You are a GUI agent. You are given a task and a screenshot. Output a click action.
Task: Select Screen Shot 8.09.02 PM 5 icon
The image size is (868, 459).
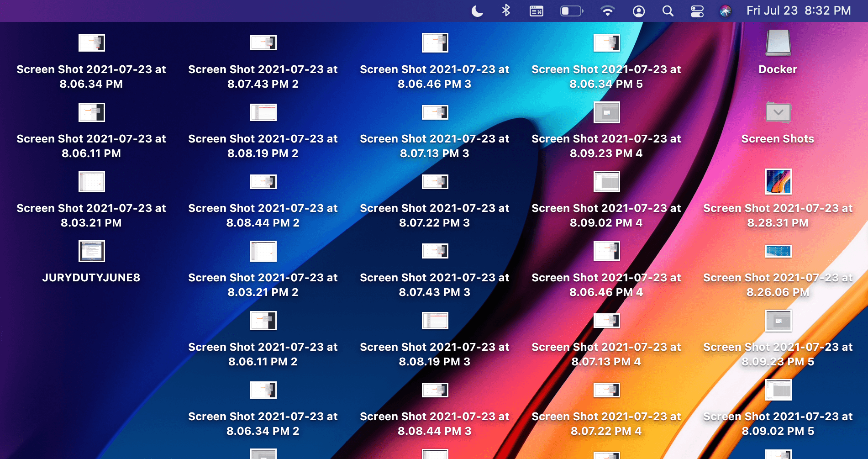(778, 390)
